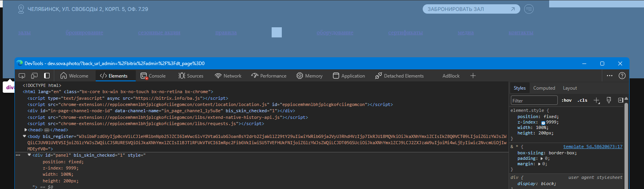Viewport: 644px width, 189px height.
Task: Click the DevTools help question mark icon
Action: [x=622, y=76]
